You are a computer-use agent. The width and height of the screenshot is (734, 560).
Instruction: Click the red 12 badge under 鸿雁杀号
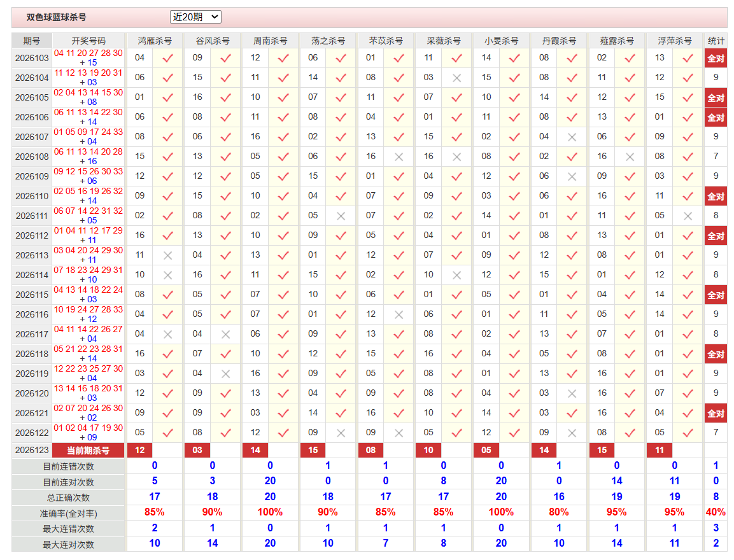(x=140, y=450)
